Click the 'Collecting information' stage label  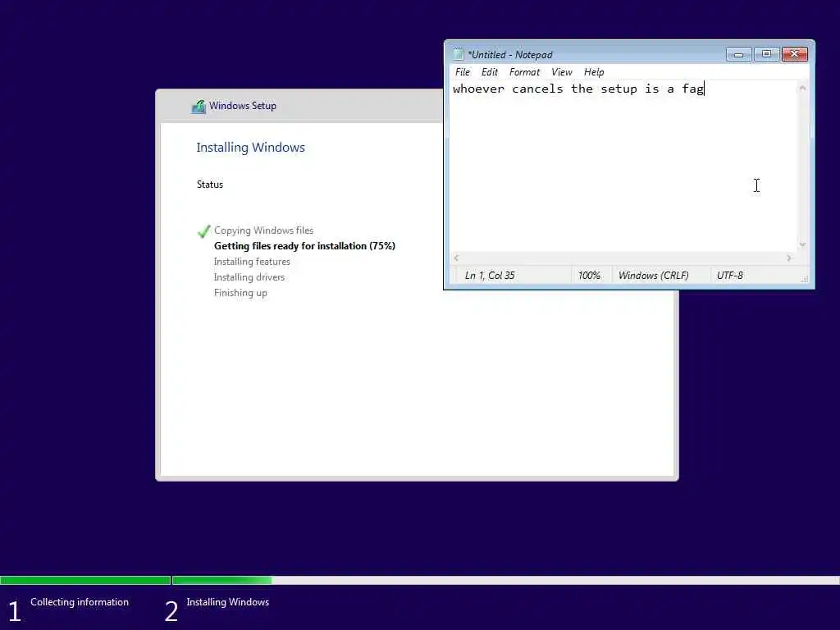(x=80, y=602)
